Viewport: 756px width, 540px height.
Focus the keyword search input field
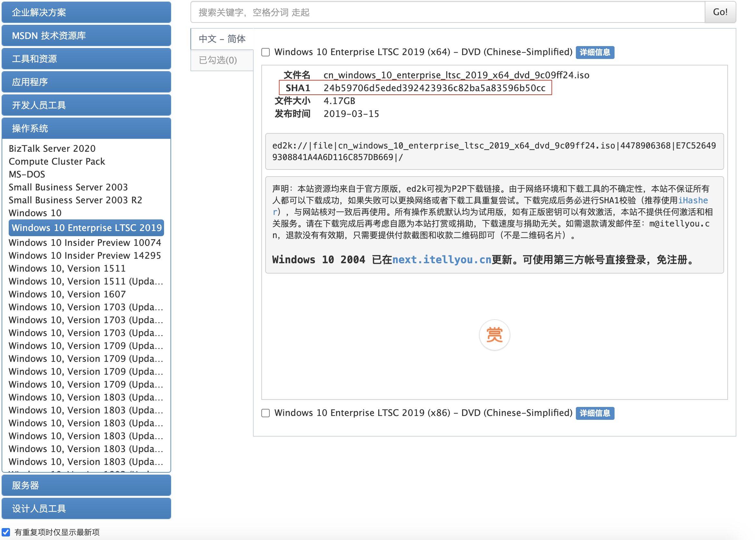tap(448, 12)
